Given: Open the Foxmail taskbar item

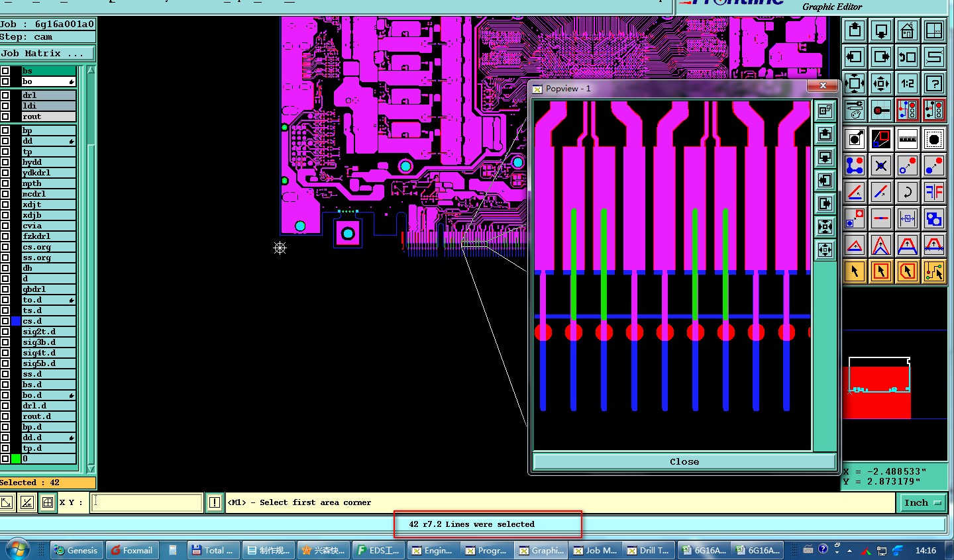Looking at the screenshot, I should point(131,550).
